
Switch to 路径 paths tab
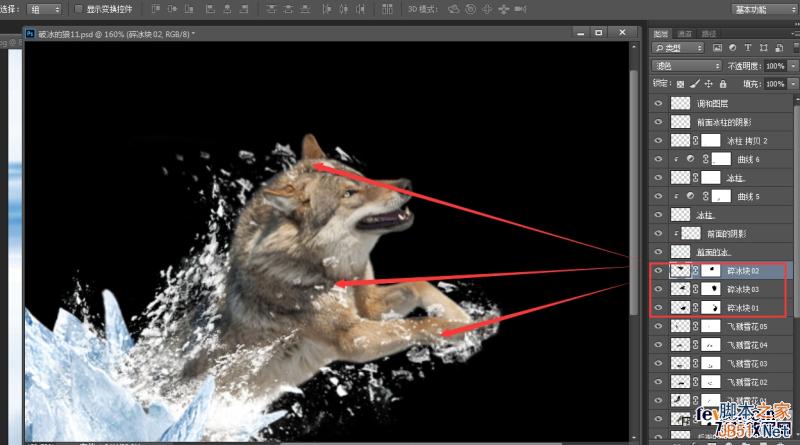[709, 34]
